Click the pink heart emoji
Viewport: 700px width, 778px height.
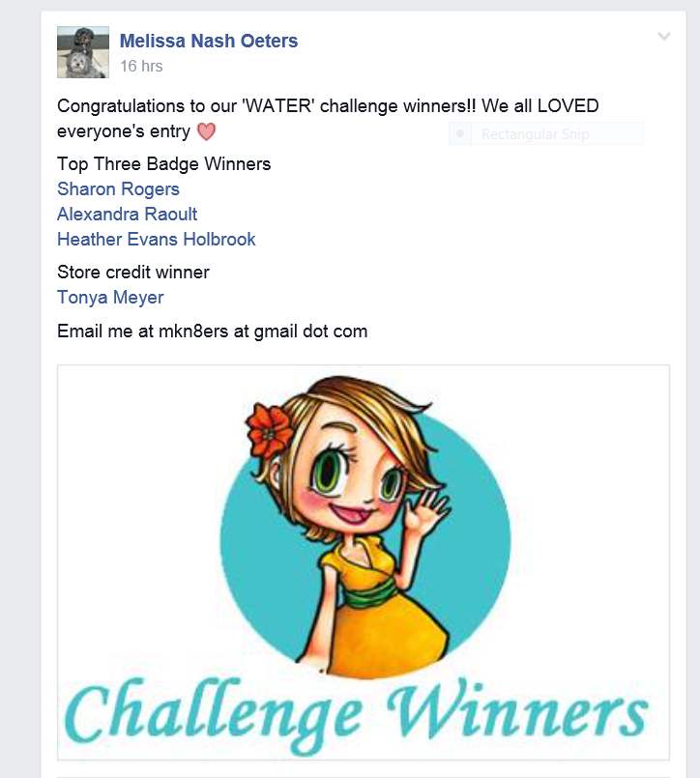206,132
